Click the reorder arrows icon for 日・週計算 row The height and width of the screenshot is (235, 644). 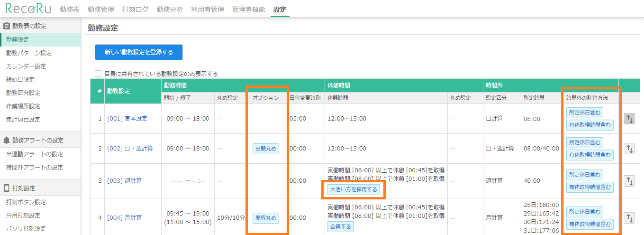(x=629, y=149)
